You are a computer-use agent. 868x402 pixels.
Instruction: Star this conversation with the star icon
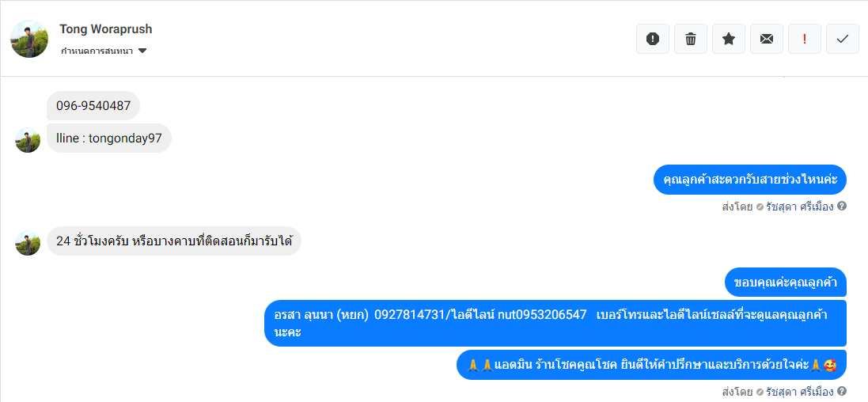(x=729, y=39)
